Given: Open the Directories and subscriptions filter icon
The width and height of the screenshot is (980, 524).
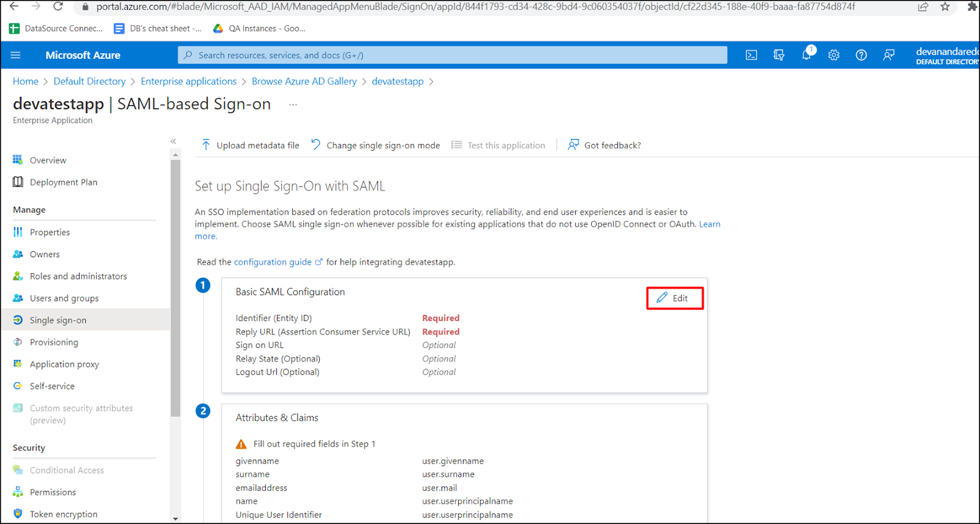Looking at the screenshot, I should (x=779, y=55).
